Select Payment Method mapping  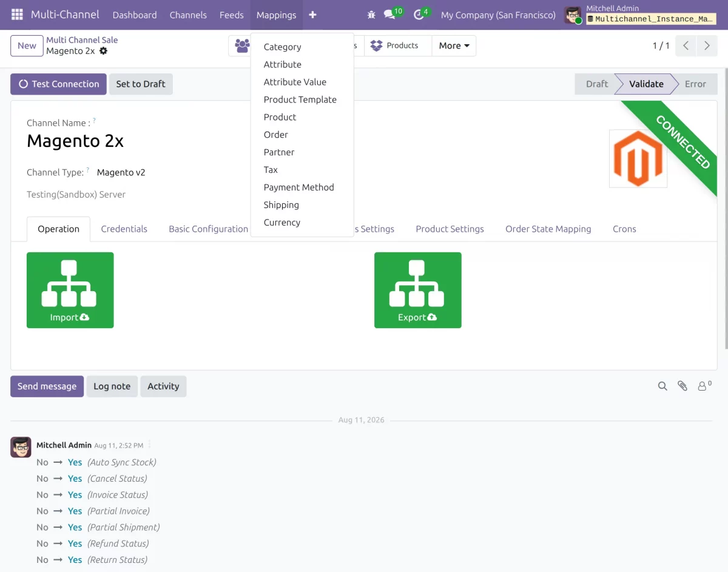click(x=302, y=187)
